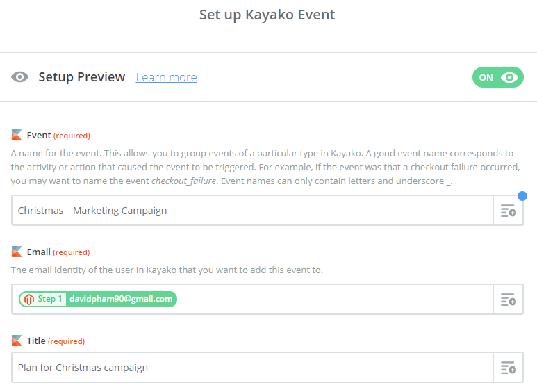
Task: Click the Magento icon in Step 1 pill
Action: click(x=28, y=299)
